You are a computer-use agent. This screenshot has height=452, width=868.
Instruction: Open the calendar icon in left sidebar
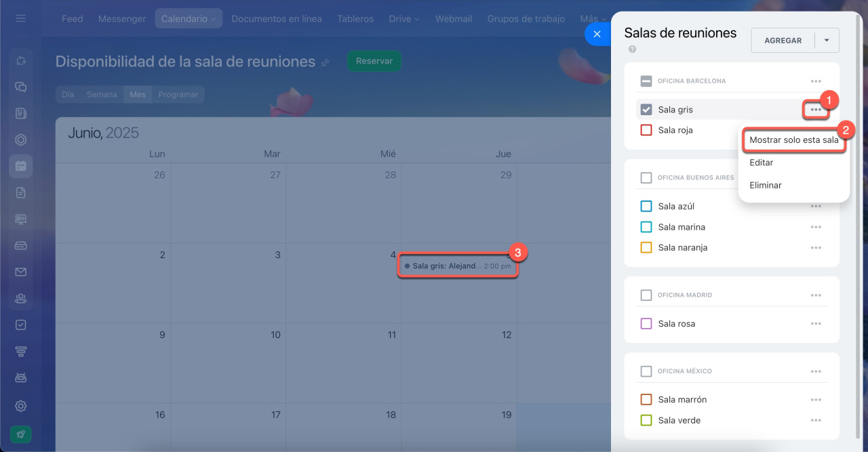21,165
